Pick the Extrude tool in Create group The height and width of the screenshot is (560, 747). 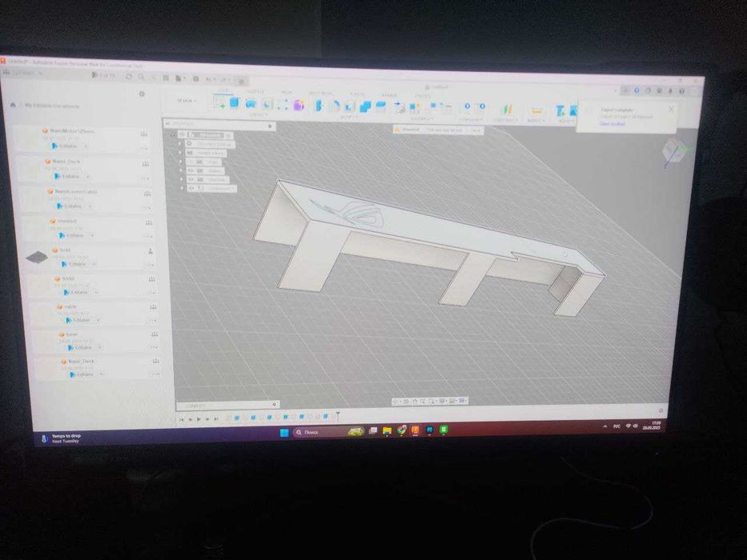235,102
